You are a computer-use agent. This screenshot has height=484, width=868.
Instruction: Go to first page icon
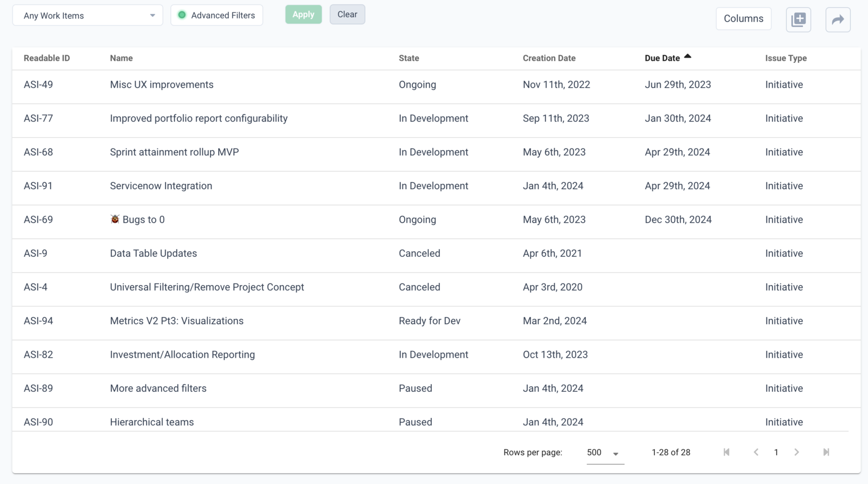(x=726, y=452)
